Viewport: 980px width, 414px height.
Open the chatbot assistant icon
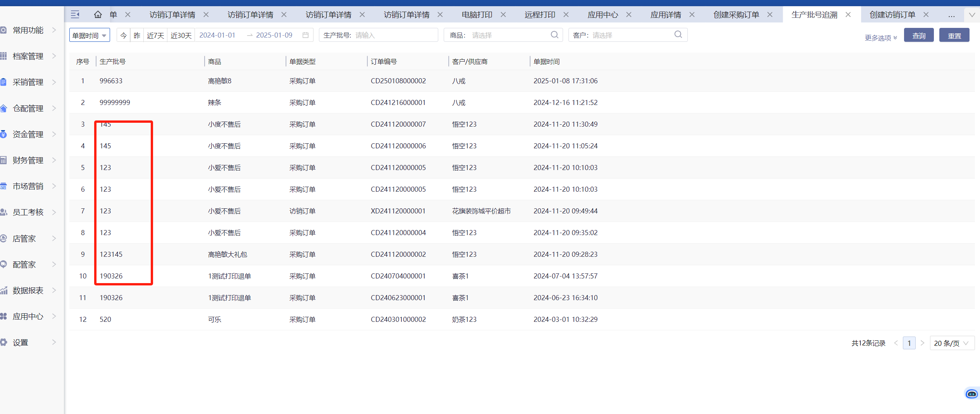pos(972,394)
